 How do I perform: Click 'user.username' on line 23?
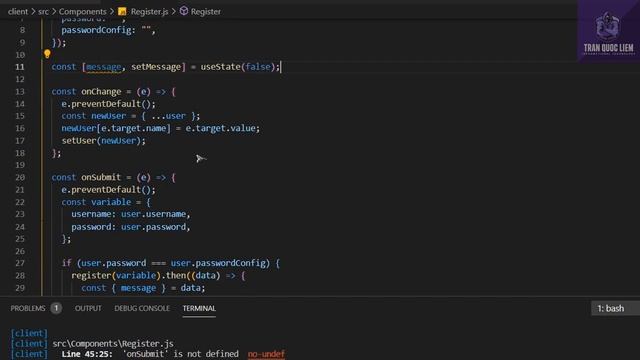(x=153, y=214)
